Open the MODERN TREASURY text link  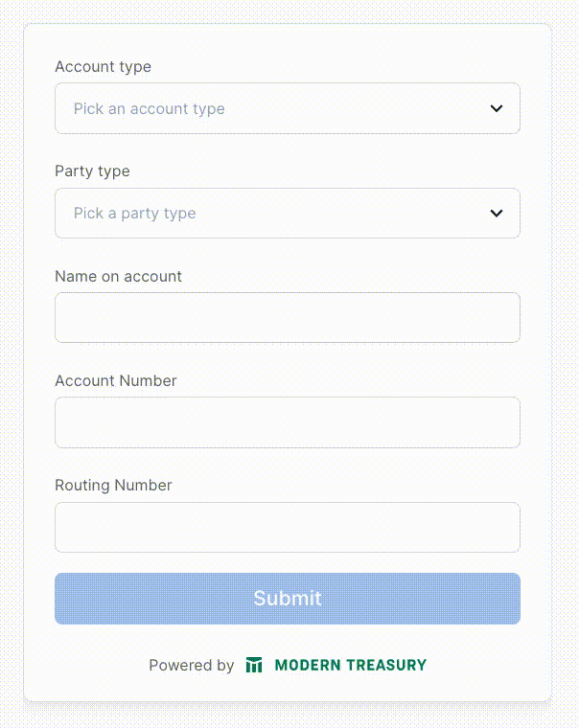[x=350, y=665]
